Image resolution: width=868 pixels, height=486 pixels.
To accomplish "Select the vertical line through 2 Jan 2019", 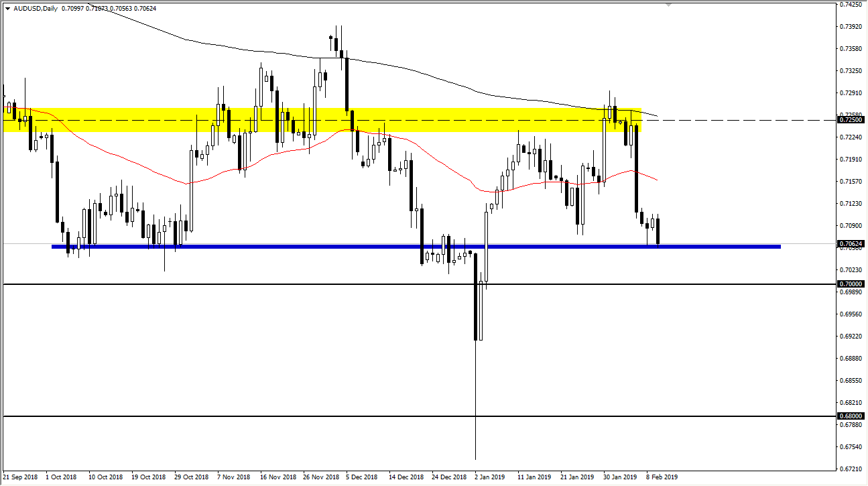I will [477, 402].
